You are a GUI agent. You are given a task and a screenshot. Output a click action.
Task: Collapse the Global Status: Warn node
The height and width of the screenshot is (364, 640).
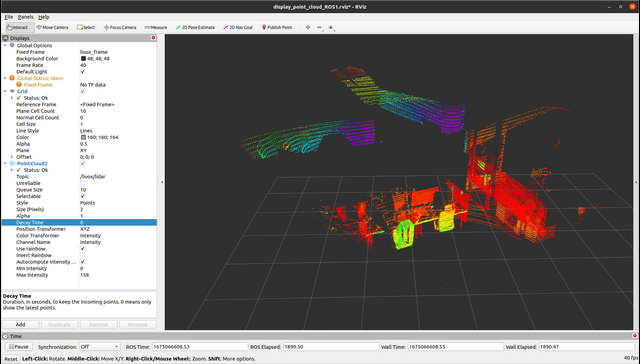click(5, 78)
